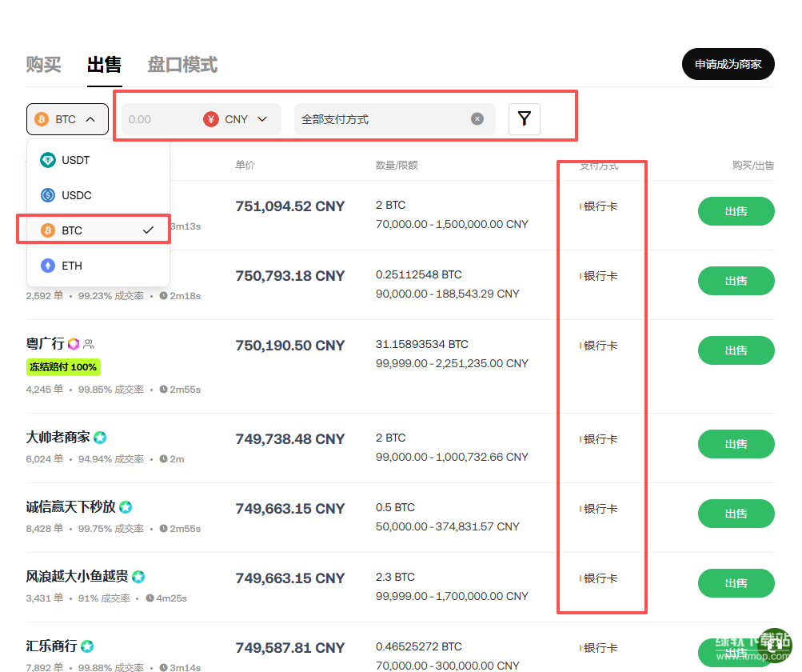This screenshot has width=802, height=672.
Task: Click the ETH coin icon in dropdown
Action: (48, 266)
